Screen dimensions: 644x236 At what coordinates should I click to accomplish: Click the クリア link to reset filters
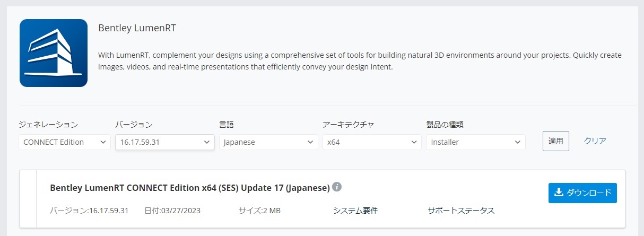pyautogui.click(x=595, y=141)
